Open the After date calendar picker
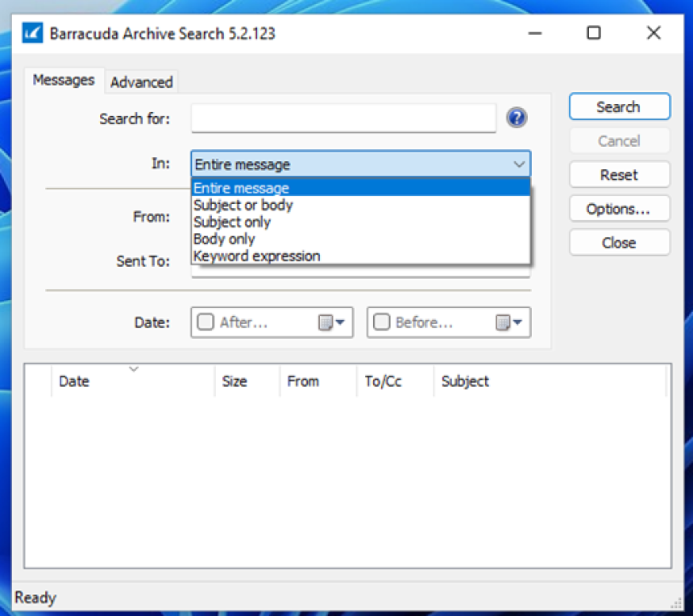Screen dimensions: 693x616 pos(331,323)
